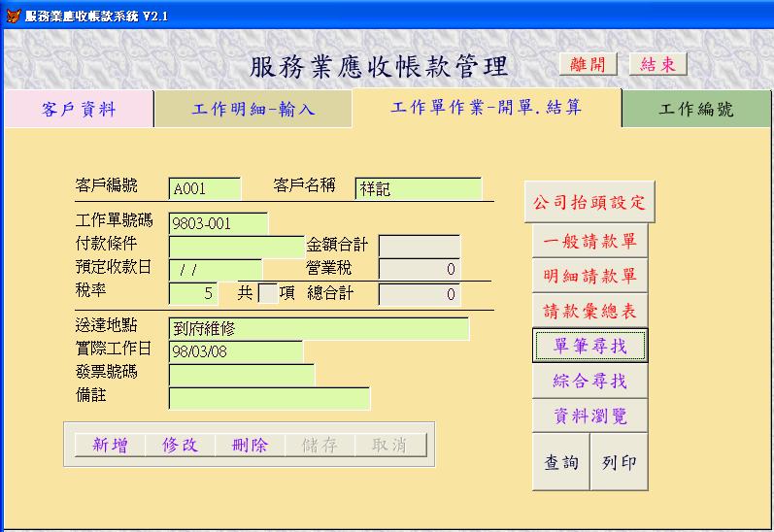Image resolution: width=774 pixels, height=532 pixels.
Task: Click the 金額合計 field
Action: [x=420, y=246]
